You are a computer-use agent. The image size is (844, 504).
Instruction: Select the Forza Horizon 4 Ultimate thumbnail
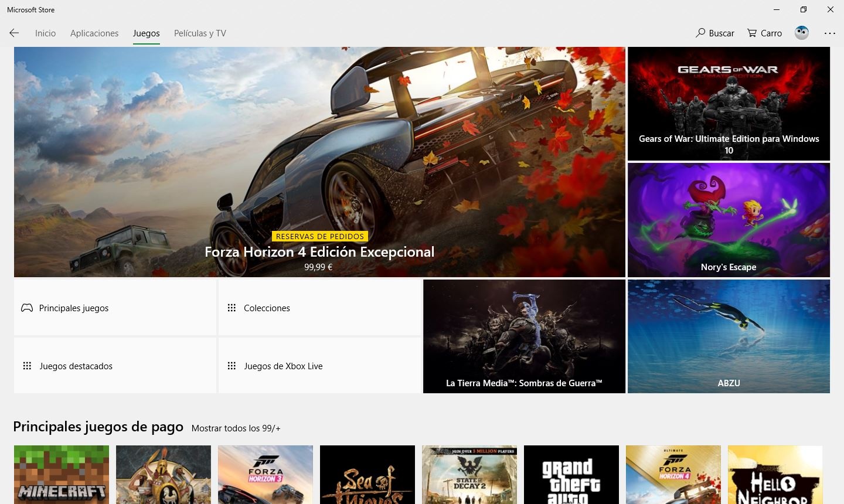pyautogui.click(x=673, y=475)
